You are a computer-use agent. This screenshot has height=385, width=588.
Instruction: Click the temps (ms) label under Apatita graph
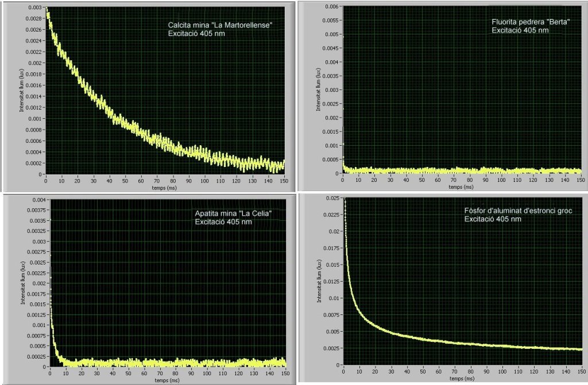[167, 379]
